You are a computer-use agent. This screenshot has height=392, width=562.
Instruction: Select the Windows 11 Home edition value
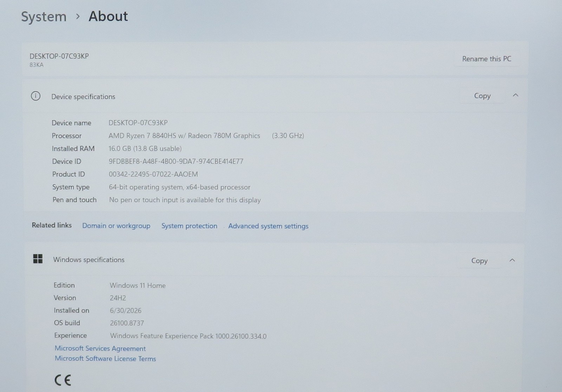138,286
